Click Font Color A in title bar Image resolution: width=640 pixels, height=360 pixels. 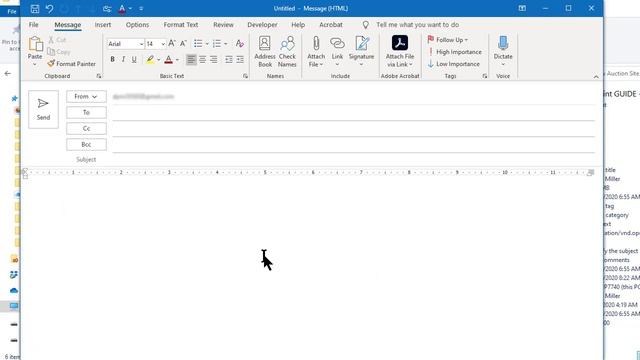pos(122,9)
